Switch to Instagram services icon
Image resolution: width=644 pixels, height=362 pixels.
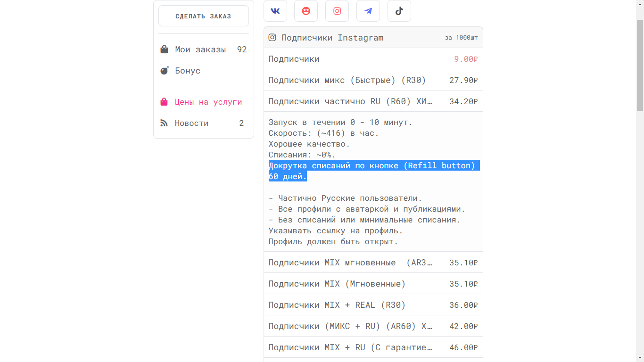pyautogui.click(x=337, y=11)
